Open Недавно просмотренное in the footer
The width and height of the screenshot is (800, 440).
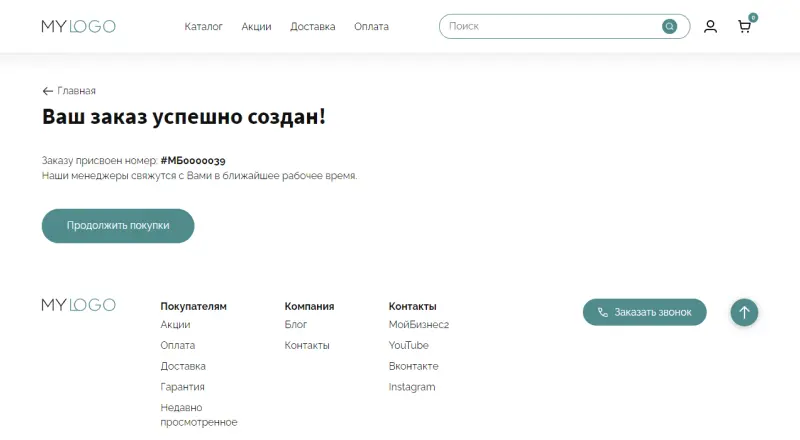[x=198, y=415]
